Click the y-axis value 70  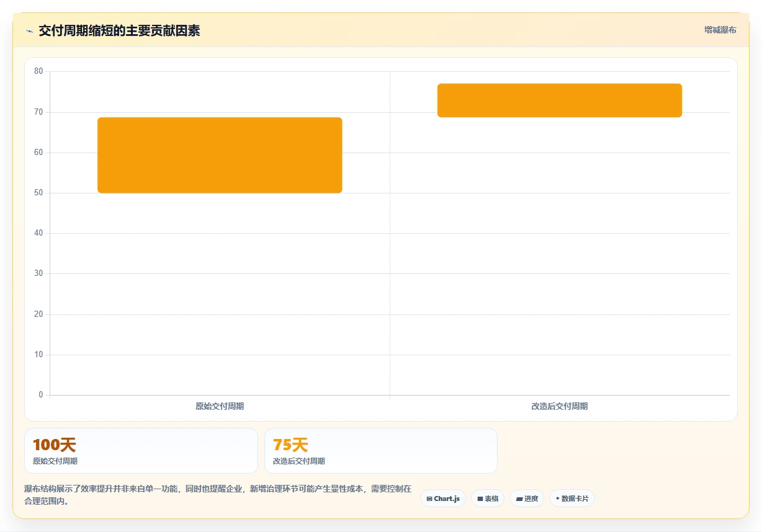tap(38, 112)
